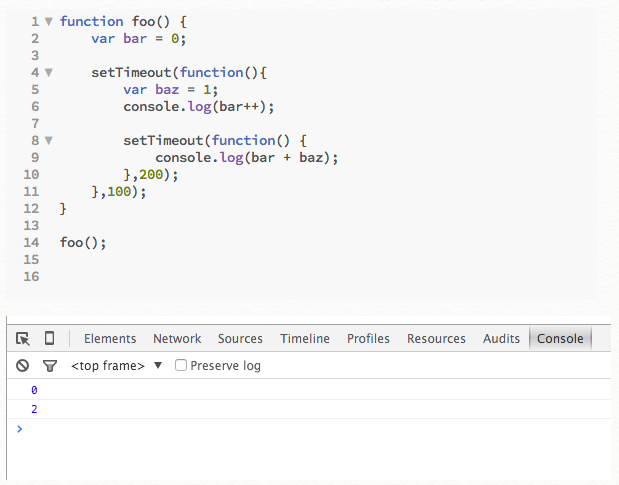Go to the Profiles tab
This screenshot has height=485, width=619.
[368, 339]
